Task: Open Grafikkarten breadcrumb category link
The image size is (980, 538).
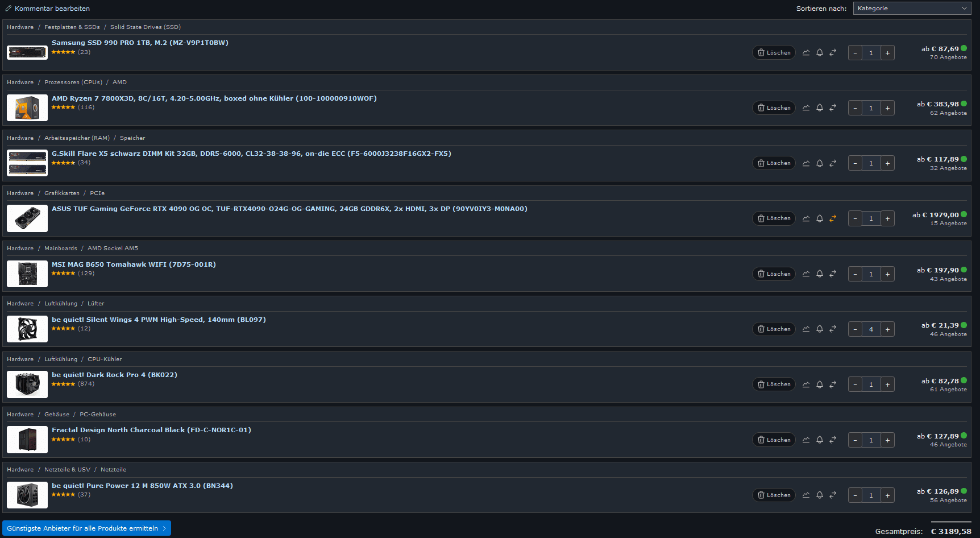Action: click(x=62, y=193)
